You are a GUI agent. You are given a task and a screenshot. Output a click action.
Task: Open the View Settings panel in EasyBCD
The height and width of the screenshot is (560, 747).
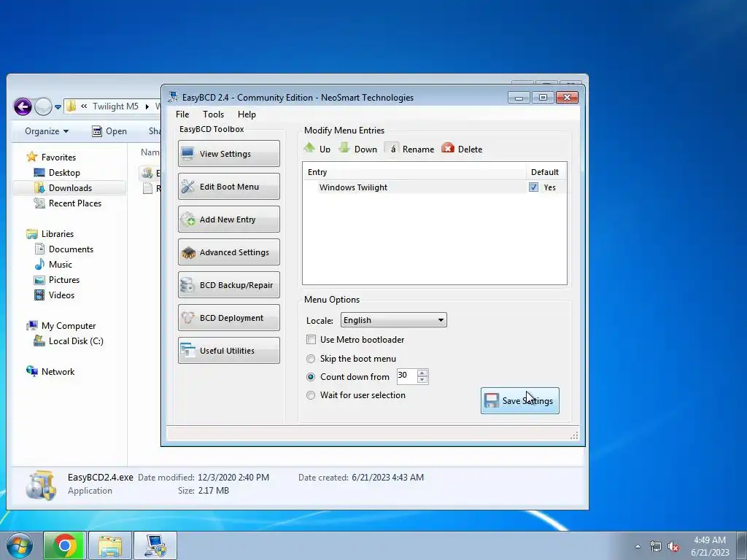[228, 153]
